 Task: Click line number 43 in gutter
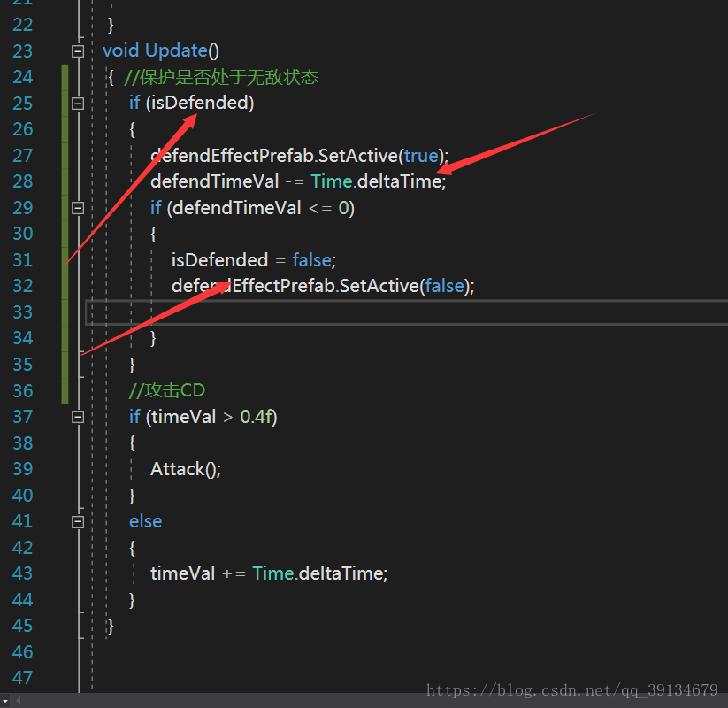[x=23, y=573]
